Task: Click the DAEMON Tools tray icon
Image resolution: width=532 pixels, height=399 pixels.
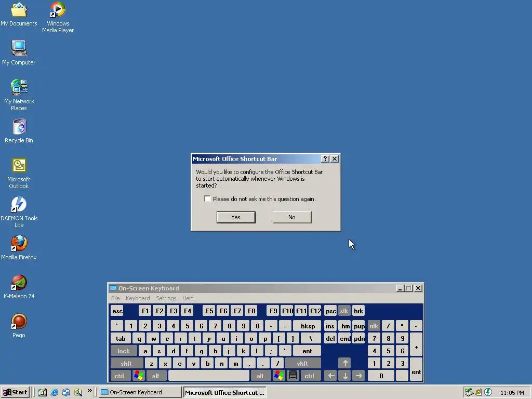Action: point(488,392)
